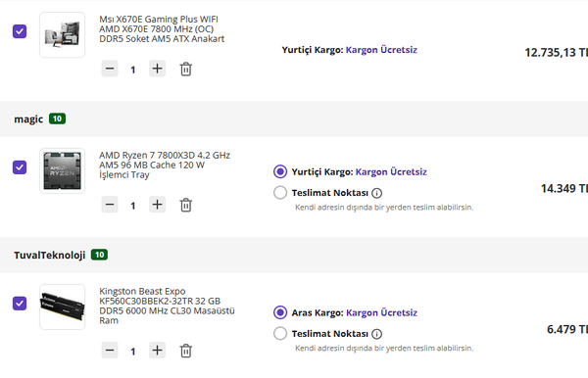Image resolution: width=588 pixels, height=378 pixels.
Task: Open the Kingston Beast RAM thumbnail
Action: pos(63,307)
